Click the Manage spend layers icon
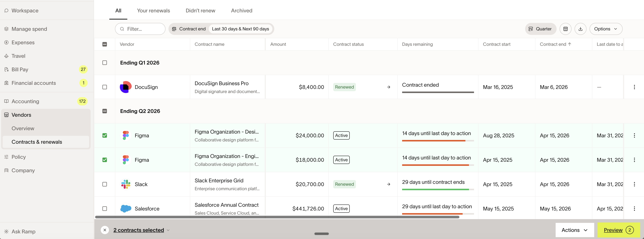 (7, 29)
